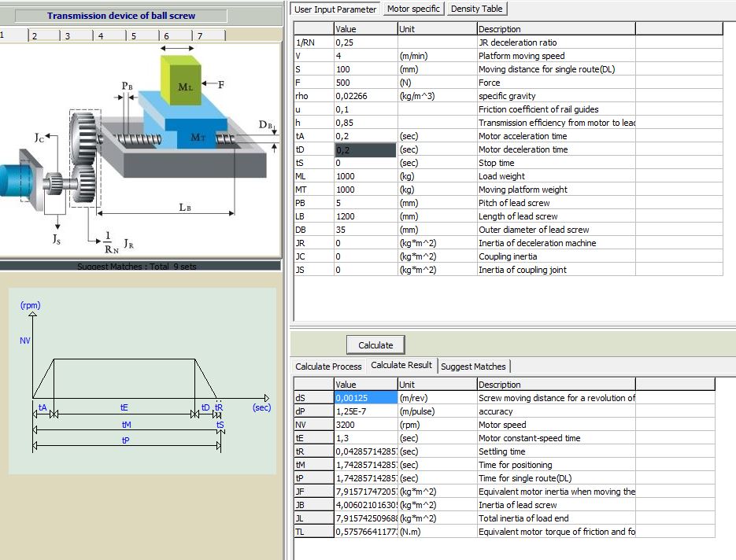This screenshot has height=560, width=736.
Task: Edit the rho value 0,02266
Action: tap(366, 96)
